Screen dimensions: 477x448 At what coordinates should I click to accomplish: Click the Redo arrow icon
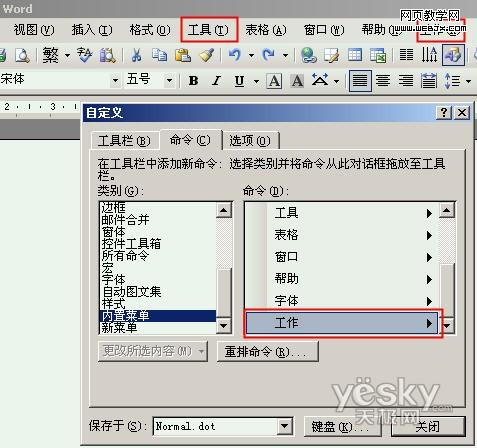point(269,55)
